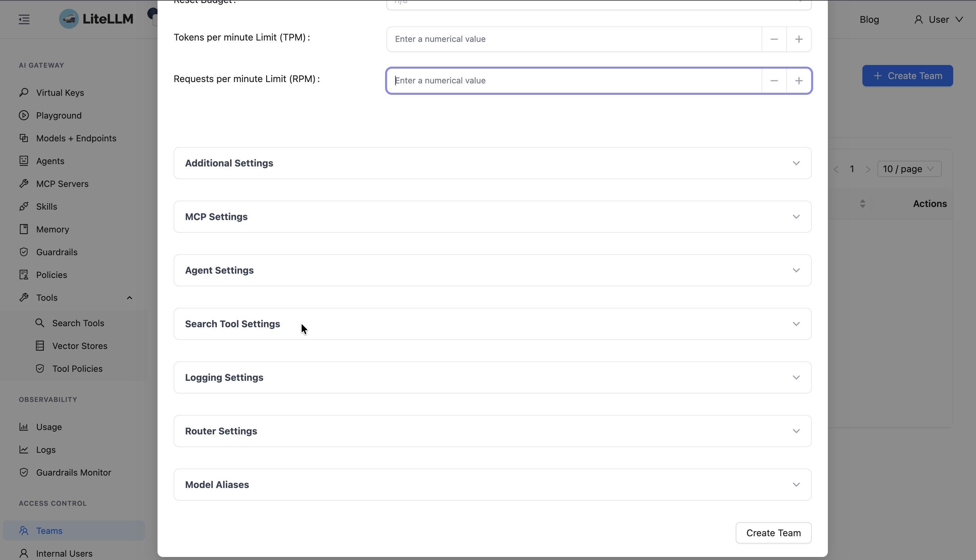Open the Blog link
The image size is (976, 560).
869,20
